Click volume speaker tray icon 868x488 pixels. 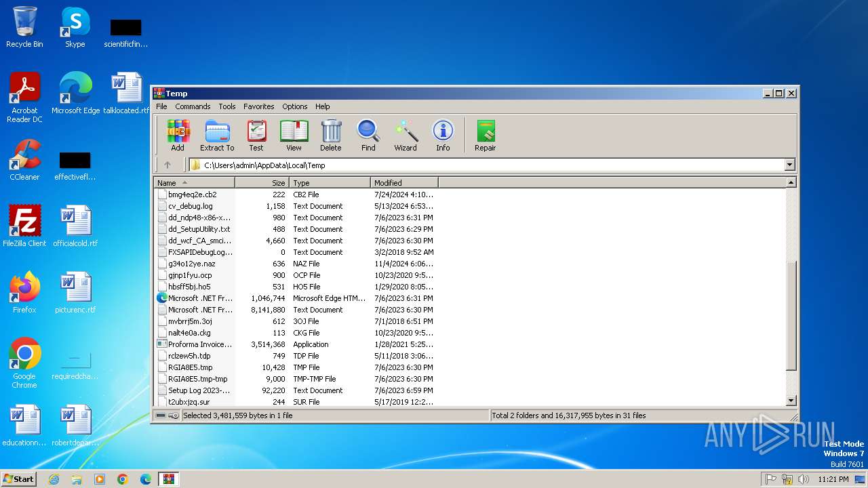[804, 479]
